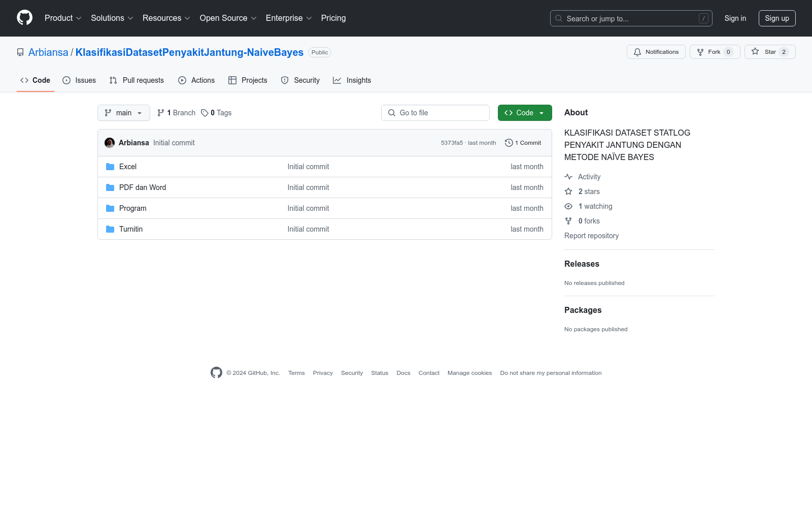Click the 5373fa5 commit hash
The image size is (812, 508).
point(452,143)
